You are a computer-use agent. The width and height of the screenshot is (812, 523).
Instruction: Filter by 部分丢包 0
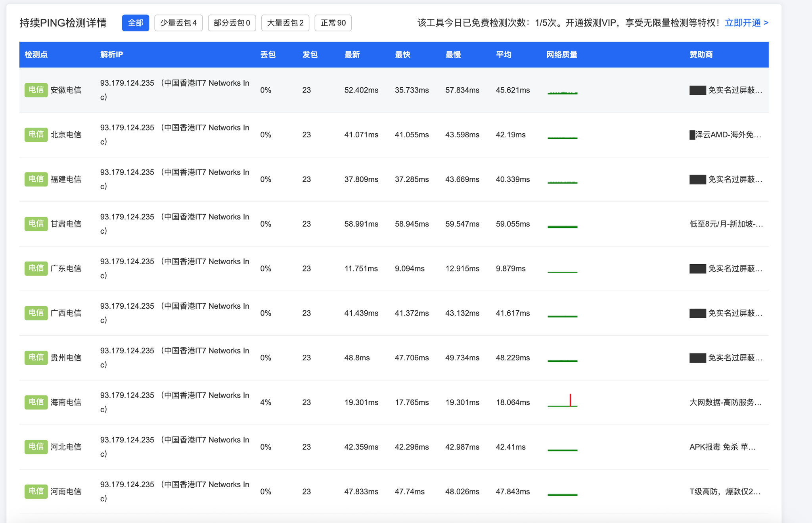click(232, 23)
